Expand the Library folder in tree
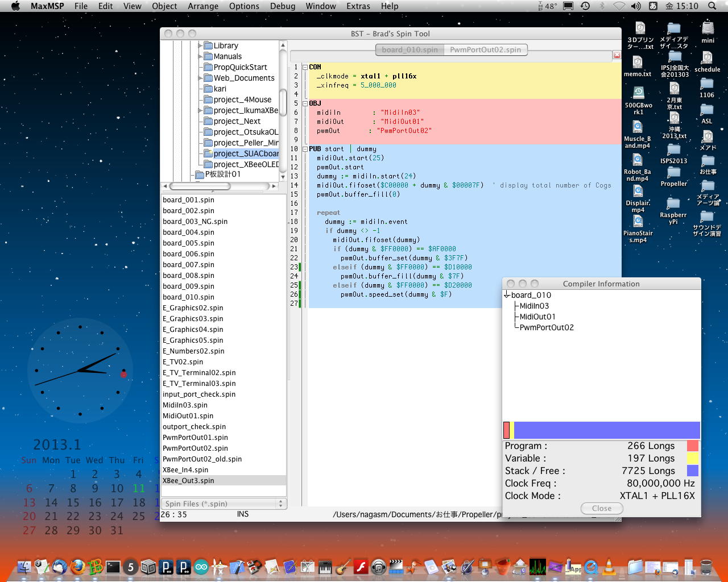 (200, 45)
